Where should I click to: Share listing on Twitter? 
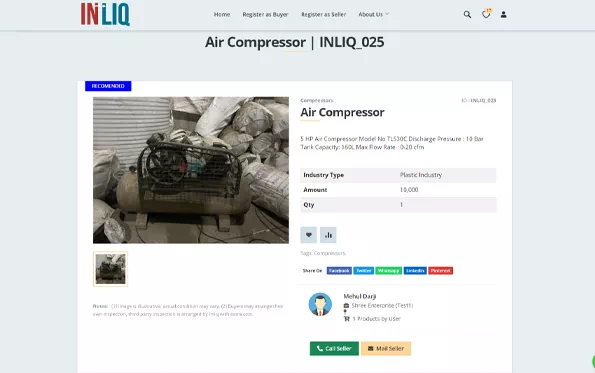pos(364,271)
